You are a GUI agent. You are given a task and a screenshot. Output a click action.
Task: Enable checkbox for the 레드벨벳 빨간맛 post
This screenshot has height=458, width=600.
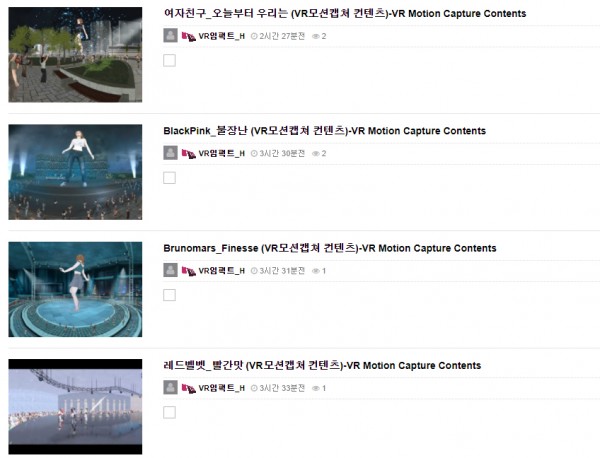pyautogui.click(x=170, y=412)
